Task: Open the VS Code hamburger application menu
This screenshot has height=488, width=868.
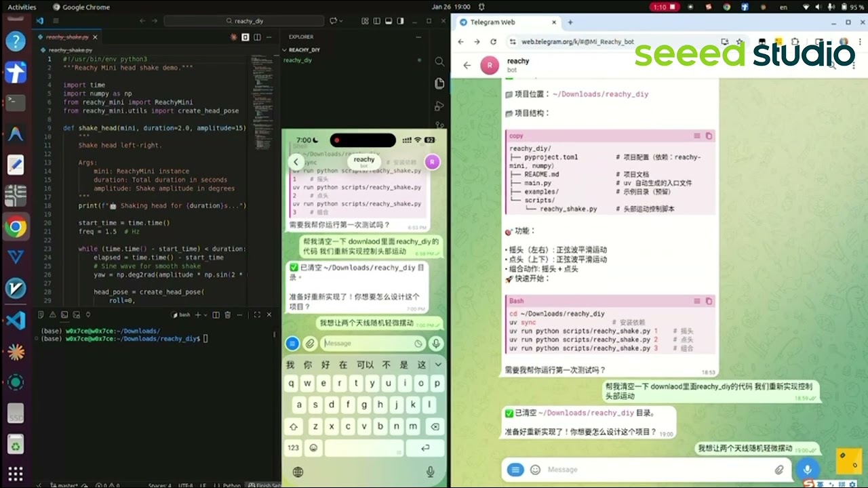Action: tap(56, 21)
